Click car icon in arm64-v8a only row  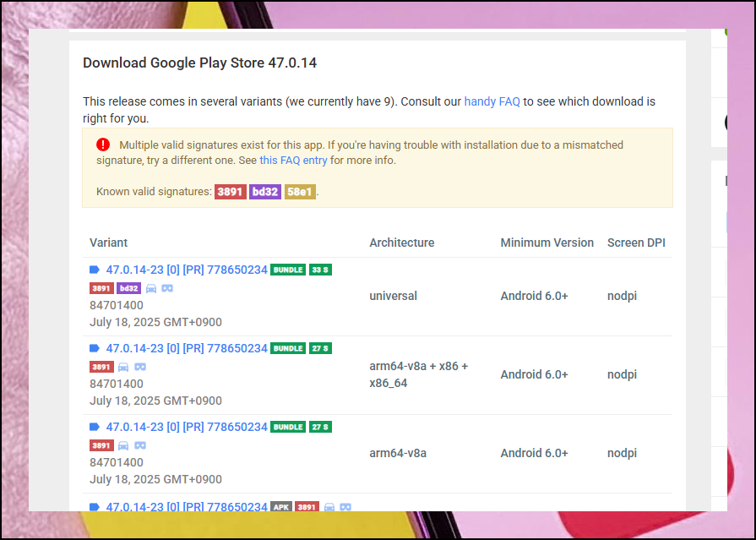click(123, 446)
